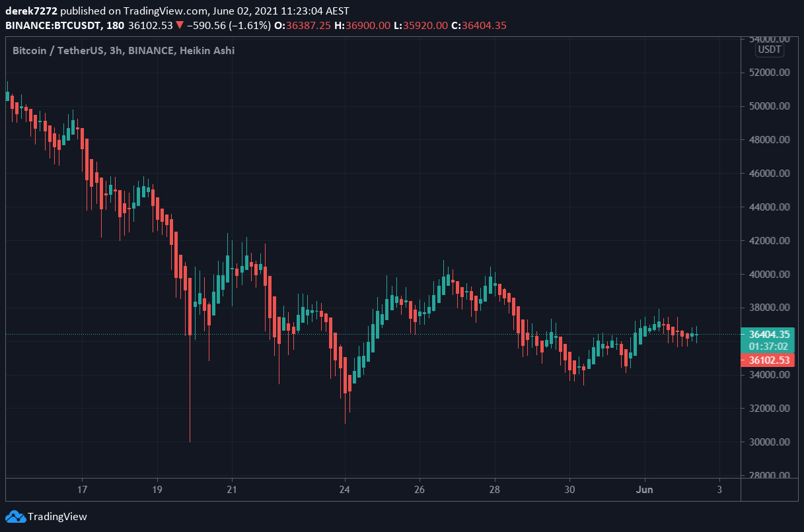The height and width of the screenshot is (532, 804).
Task: Click the O:36387.25 open value
Action: point(303,26)
